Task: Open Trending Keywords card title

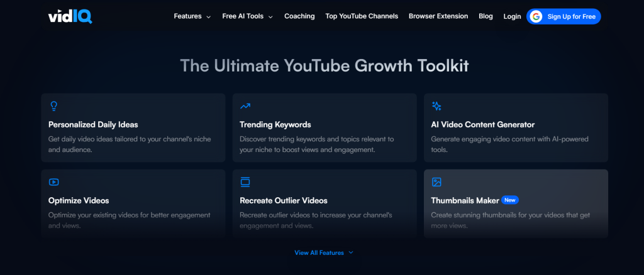Action: 275,124
